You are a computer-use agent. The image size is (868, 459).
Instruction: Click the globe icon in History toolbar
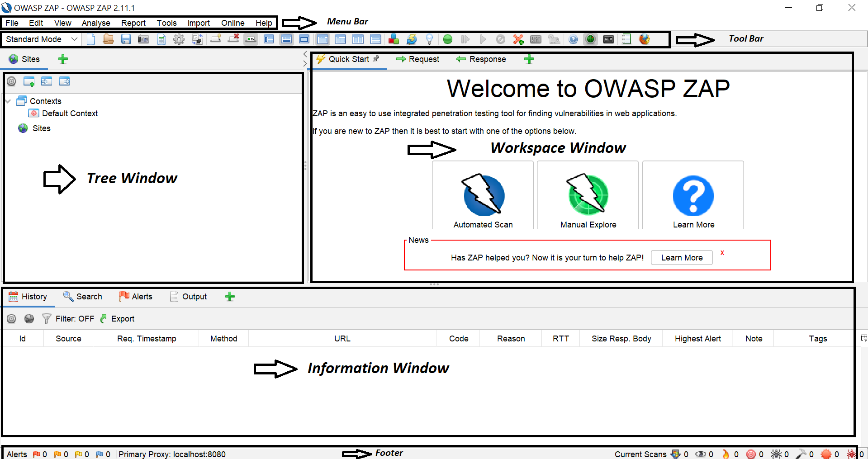[x=29, y=319]
